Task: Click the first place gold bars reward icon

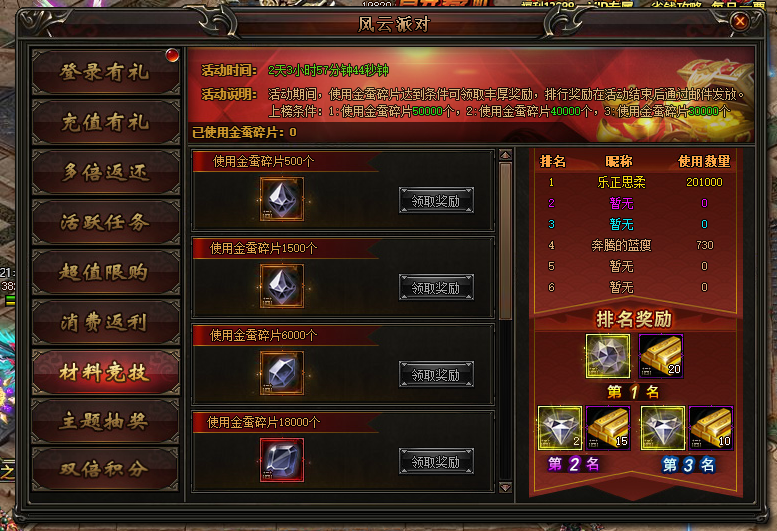Action: point(661,356)
